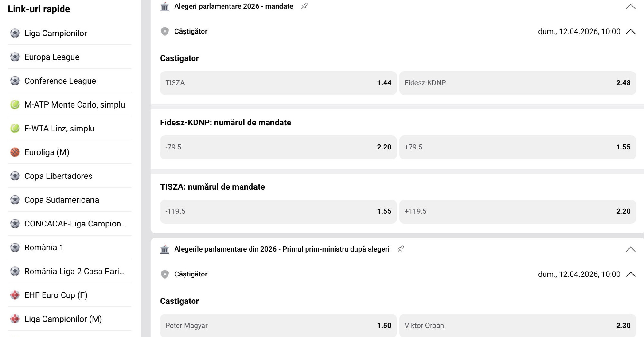
Task: Click the EHF Euro Cup (F) handball icon
Action: [15, 295]
